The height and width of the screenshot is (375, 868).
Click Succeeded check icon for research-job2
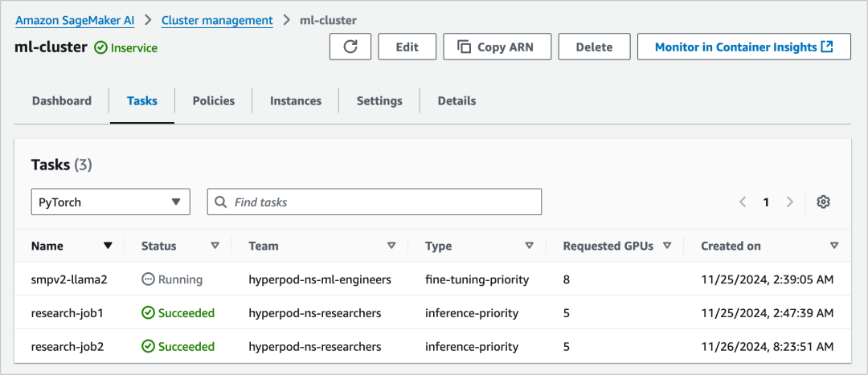(x=148, y=347)
